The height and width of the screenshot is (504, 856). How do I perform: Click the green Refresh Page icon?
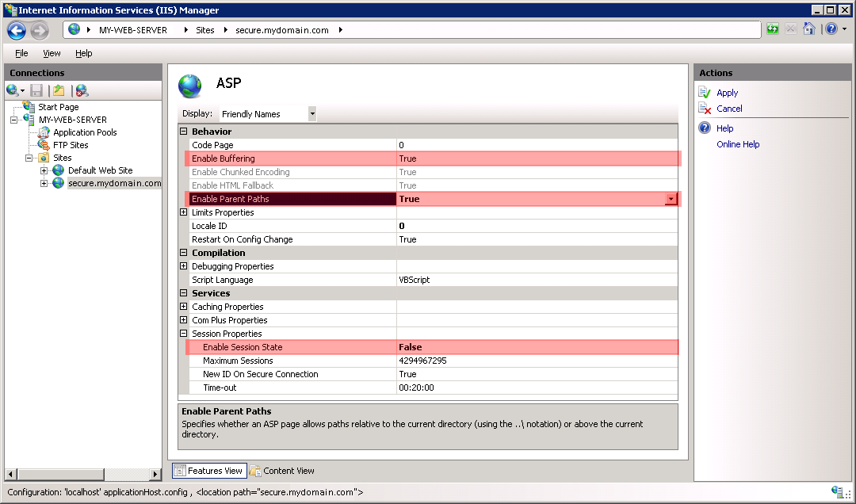coord(773,29)
